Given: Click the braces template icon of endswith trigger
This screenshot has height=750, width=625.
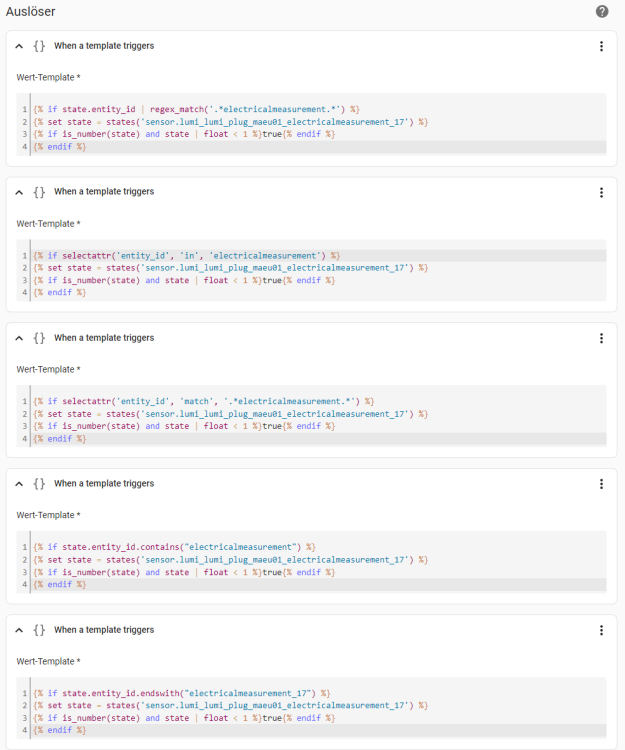Looking at the screenshot, I should [x=39, y=629].
